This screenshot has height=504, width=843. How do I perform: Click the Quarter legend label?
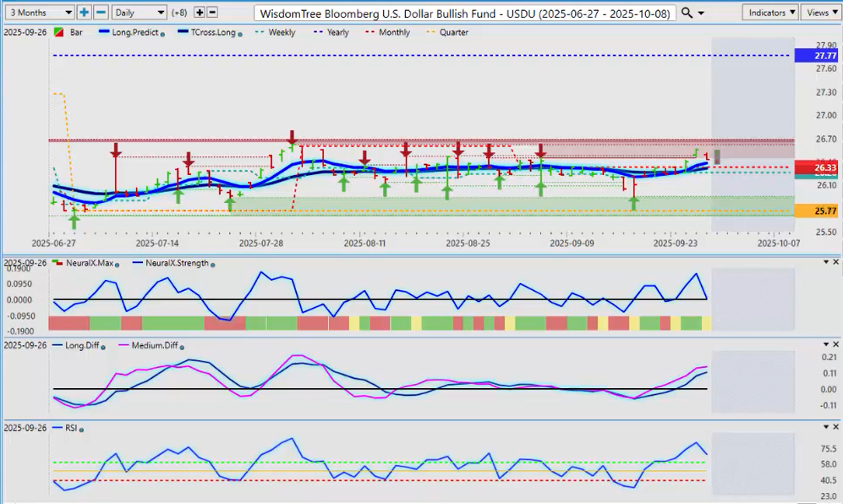(453, 32)
